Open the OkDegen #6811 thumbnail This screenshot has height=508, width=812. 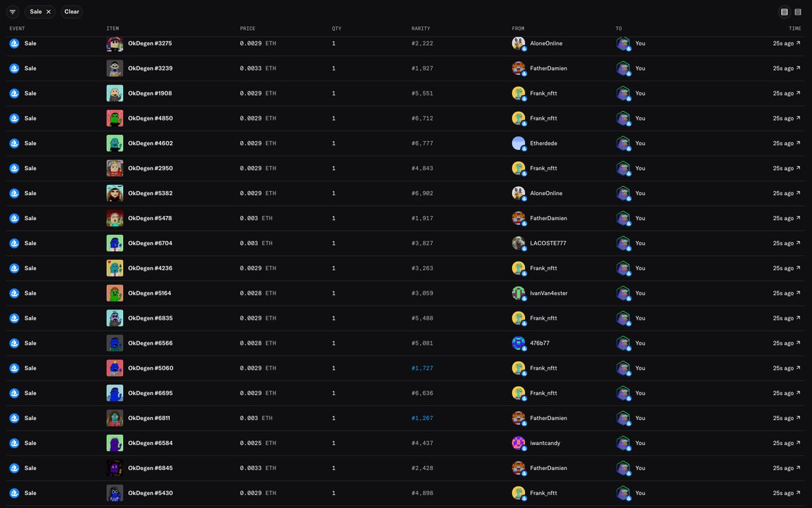tap(114, 419)
